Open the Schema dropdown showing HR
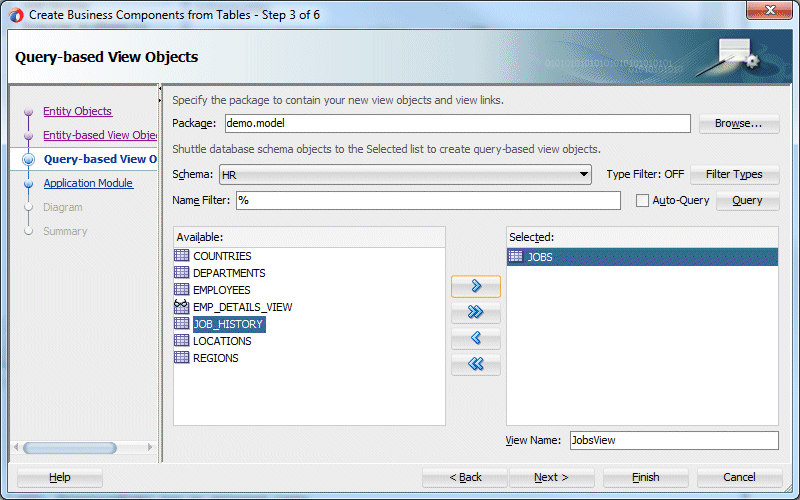Image resolution: width=800 pixels, height=500 pixels. 405,174
